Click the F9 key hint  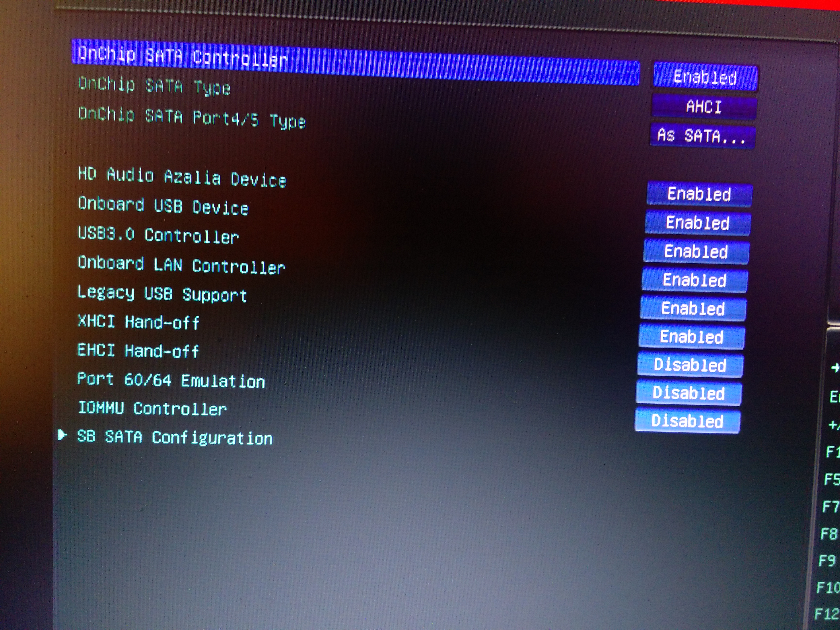[x=827, y=561]
